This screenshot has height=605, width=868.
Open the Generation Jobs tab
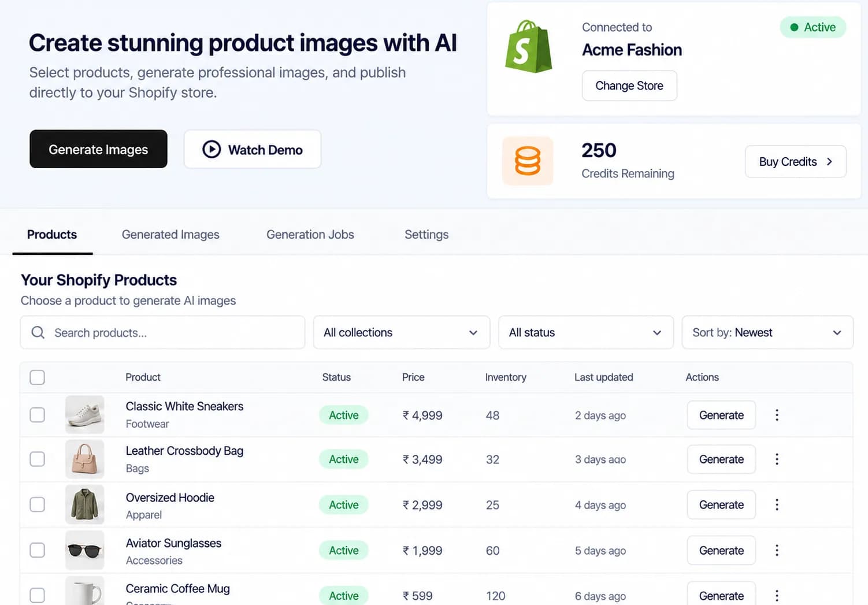[310, 235]
